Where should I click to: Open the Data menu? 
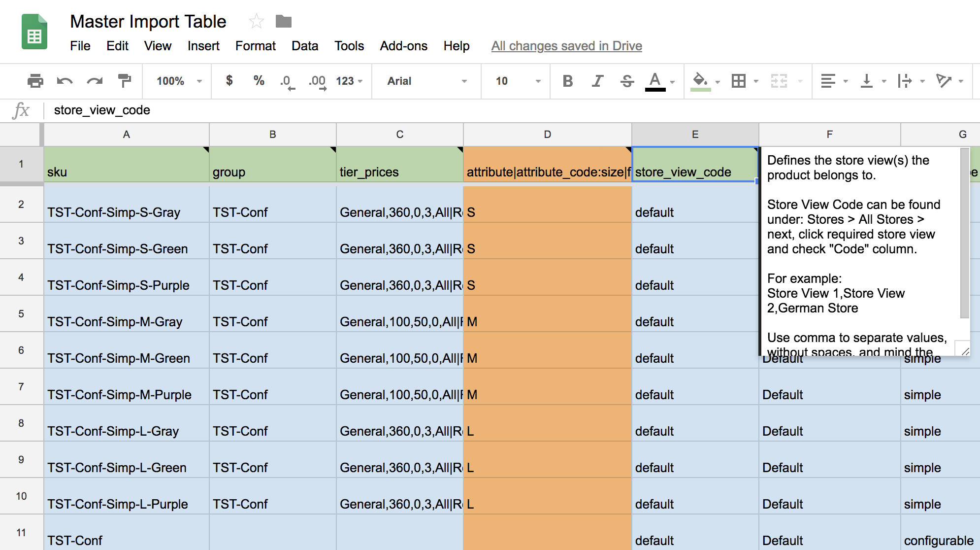pos(304,46)
